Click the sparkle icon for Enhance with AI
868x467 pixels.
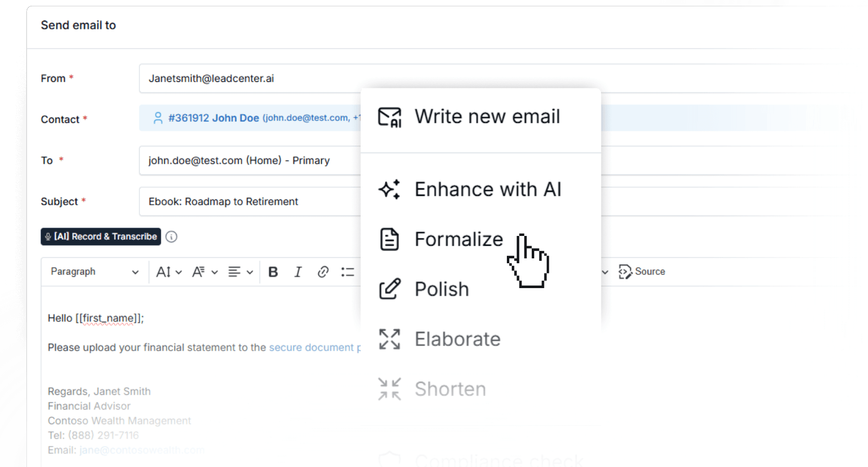coord(389,190)
